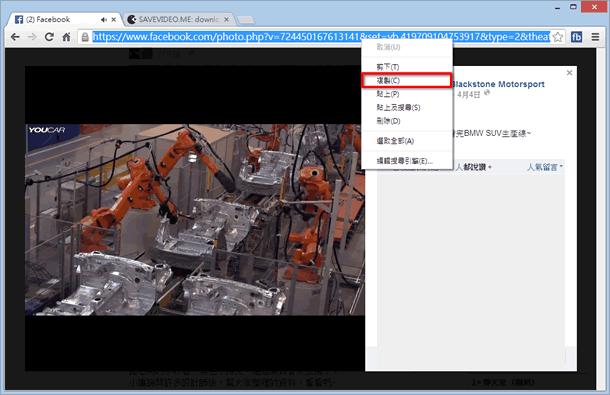The image size is (610, 395).
Task: Close the Facebook photo viewer panel
Action: tap(569, 73)
